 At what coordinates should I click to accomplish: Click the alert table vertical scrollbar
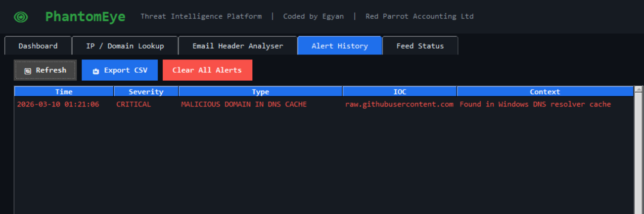pos(638,150)
